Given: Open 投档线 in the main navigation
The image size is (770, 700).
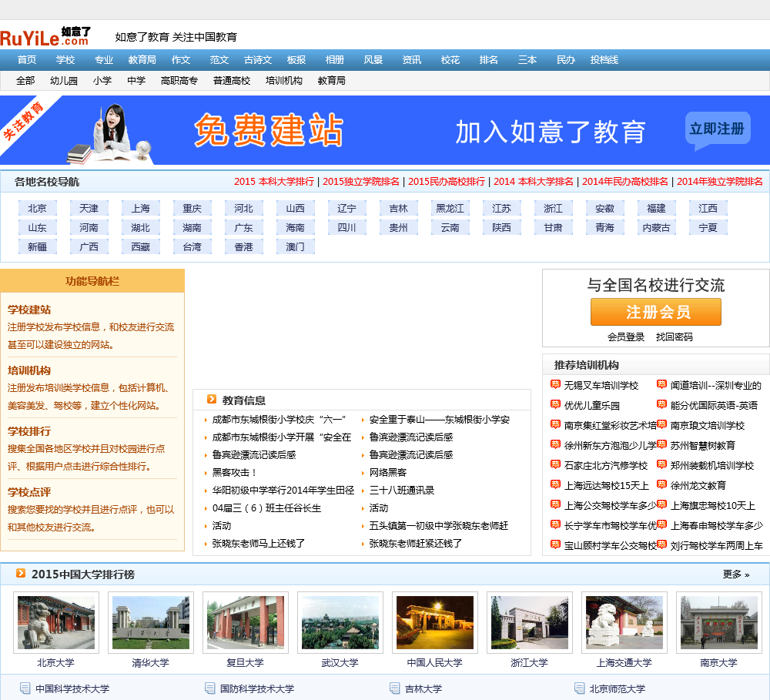Looking at the screenshot, I should pos(604,60).
